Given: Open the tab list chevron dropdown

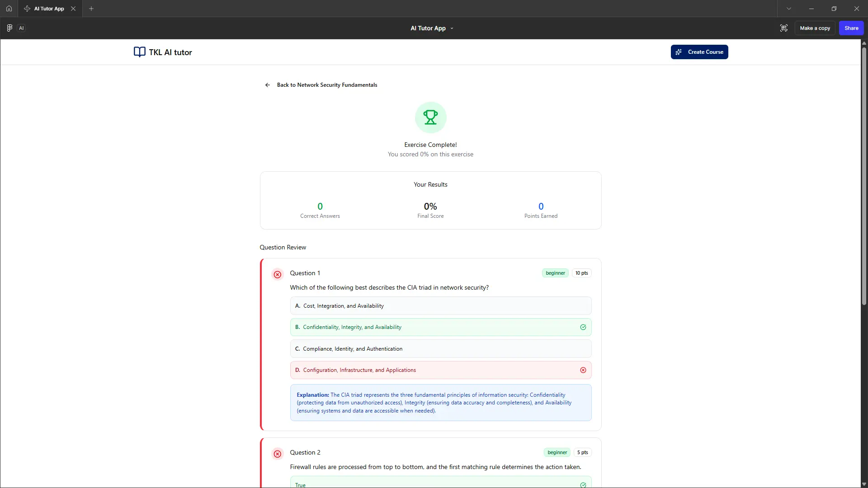Looking at the screenshot, I should pyautogui.click(x=789, y=9).
